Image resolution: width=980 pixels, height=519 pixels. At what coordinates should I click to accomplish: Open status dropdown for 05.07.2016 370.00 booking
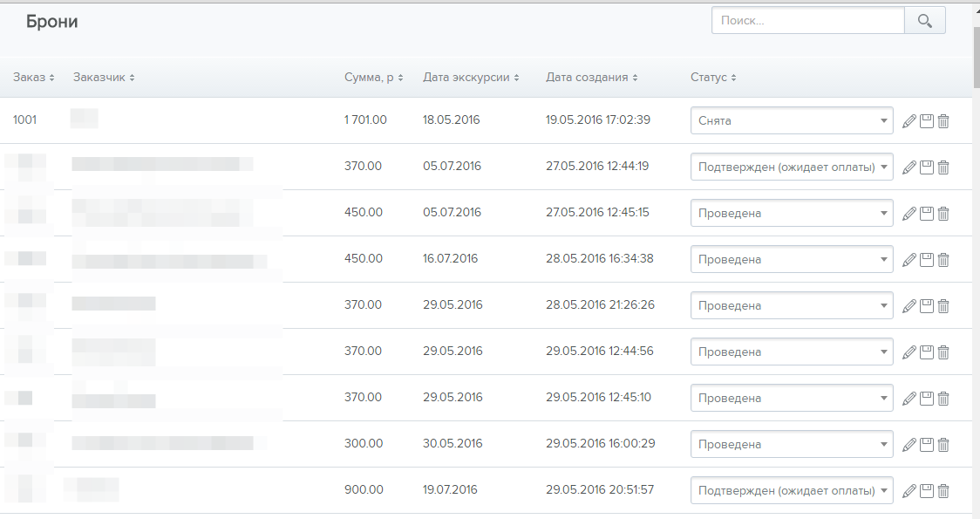(792, 167)
